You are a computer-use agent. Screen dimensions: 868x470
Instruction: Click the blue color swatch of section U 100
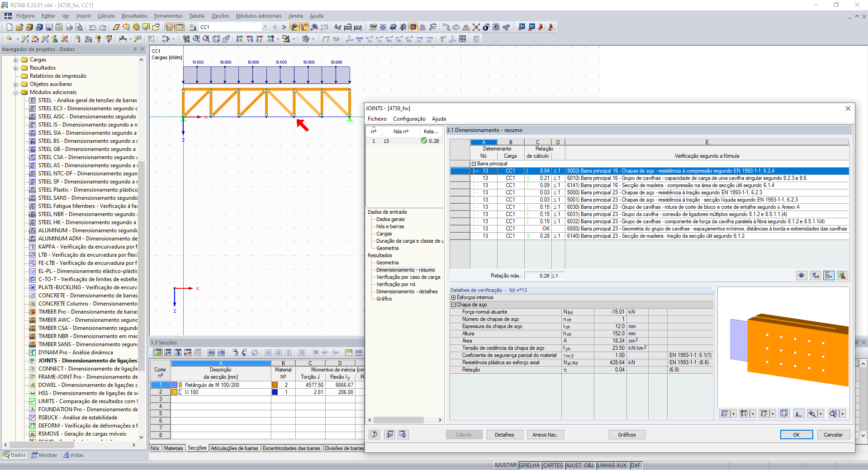[x=275, y=392]
